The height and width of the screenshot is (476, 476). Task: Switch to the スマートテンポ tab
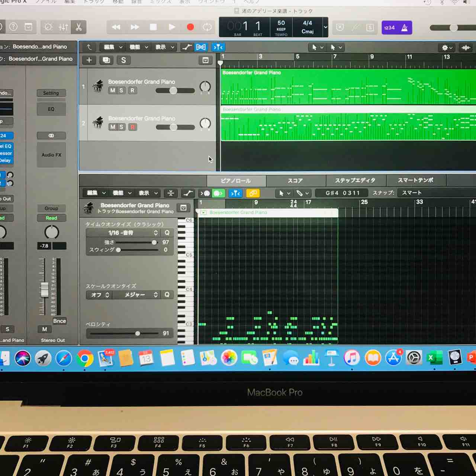coord(416,180)
